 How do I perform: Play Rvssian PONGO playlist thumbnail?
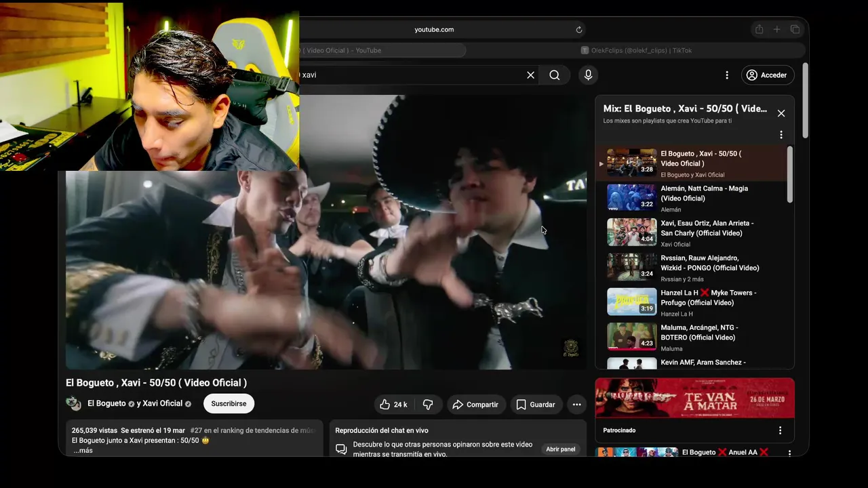tap(631, 267)
